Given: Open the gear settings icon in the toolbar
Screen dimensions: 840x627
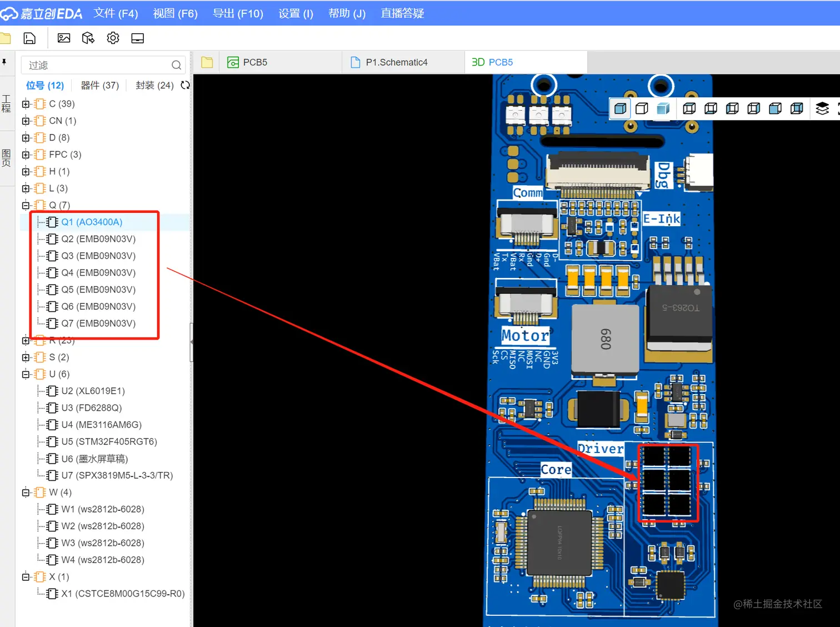Looking at the screenshot, I should point(113,38).
